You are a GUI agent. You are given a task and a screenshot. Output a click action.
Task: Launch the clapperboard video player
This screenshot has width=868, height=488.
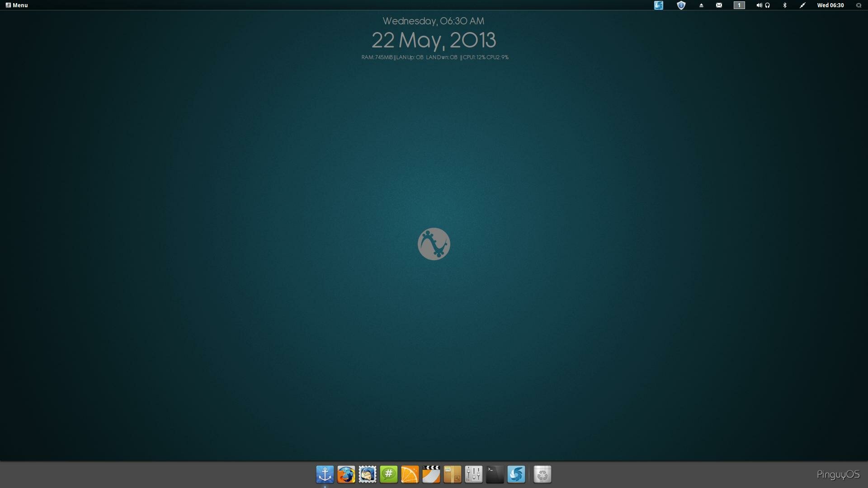point(431,474)
